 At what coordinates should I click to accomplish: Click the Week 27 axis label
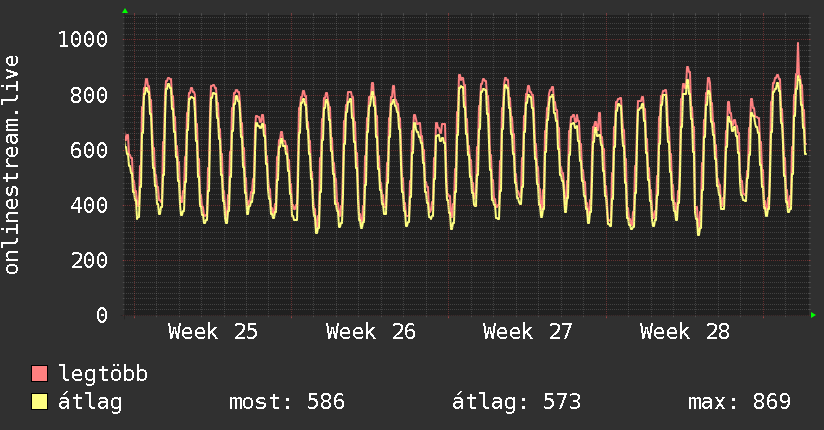click(528, 332)
